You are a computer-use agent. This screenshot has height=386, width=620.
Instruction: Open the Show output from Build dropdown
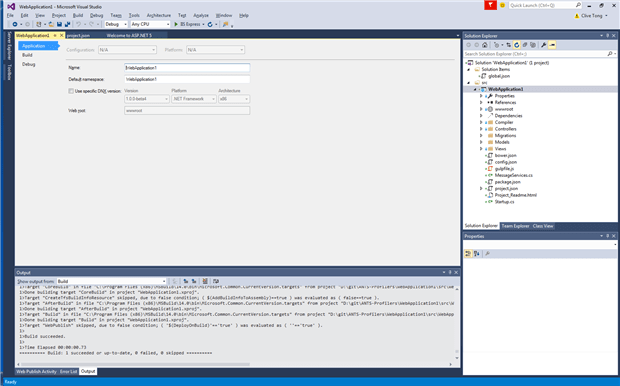[112, 281]
